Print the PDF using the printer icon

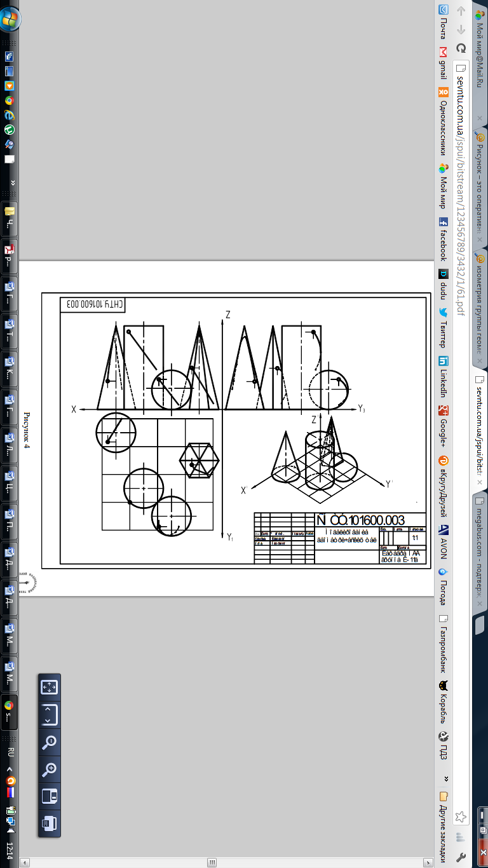pyautogui.click(x=50, y=824)
